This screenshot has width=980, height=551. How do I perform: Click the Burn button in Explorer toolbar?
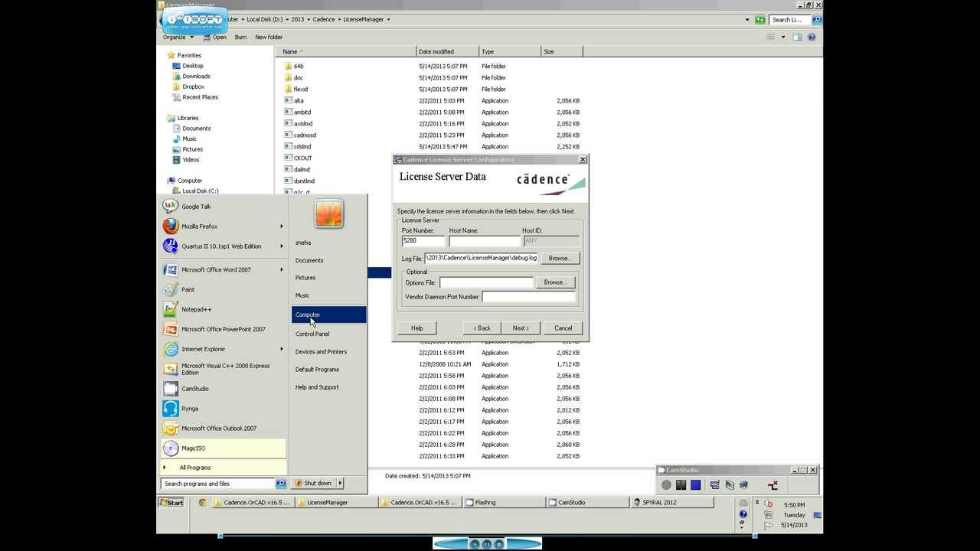[x=240, y=37]
